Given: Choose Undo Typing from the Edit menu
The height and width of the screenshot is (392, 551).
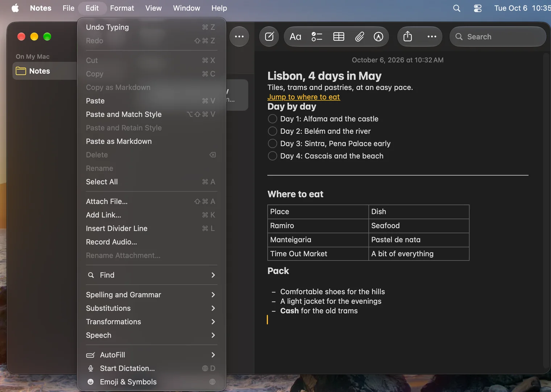Looking at the screenshot, I should [x=152, y=27].
